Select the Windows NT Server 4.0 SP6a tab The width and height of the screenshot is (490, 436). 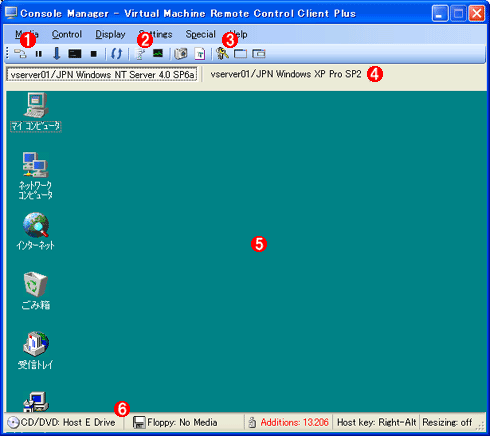click(102, 74)
